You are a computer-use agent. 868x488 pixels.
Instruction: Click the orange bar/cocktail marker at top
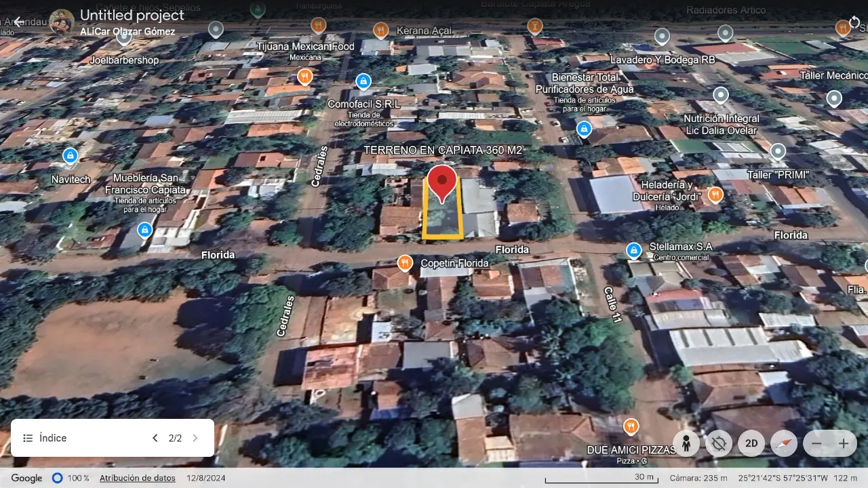click(x=535, y=26)
